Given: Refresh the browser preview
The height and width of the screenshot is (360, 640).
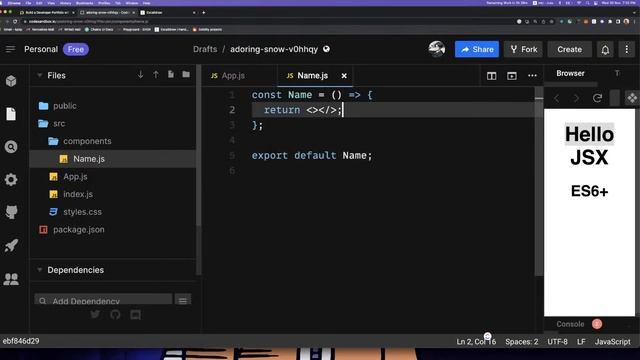Looking at the screenshot, I should [598, 98].
